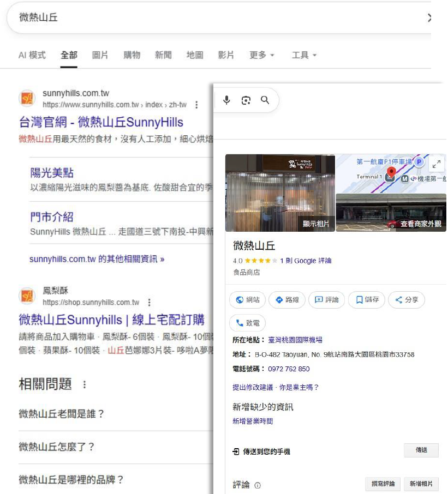The height and width of the screenshot is (494, 448).
Task: Open street view thumbnail 查看商家外觀
Action: pos(391,213)
